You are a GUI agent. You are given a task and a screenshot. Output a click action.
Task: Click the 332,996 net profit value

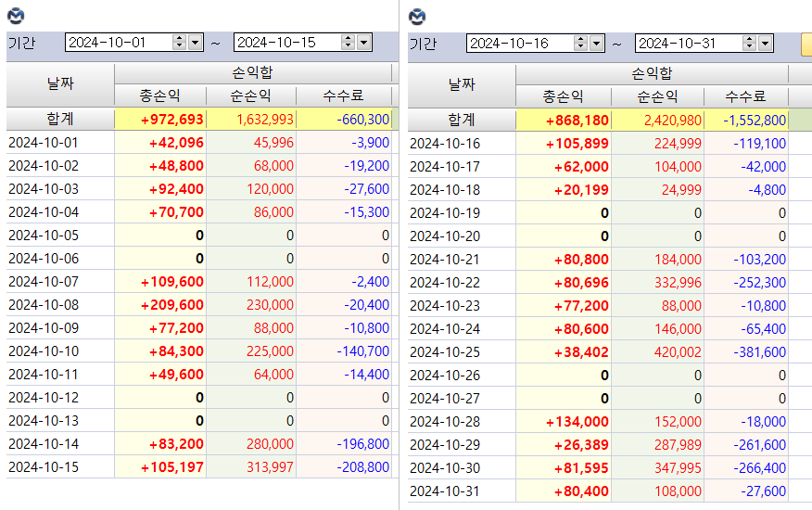tap(678, 283)
